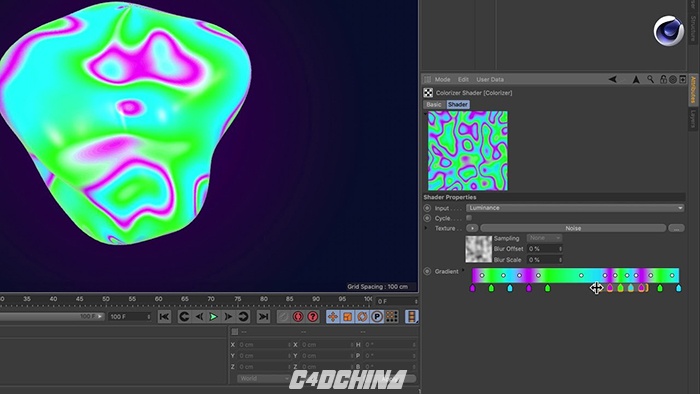700x394 pixels.
Task: Open the Sampling None dropdown
Action: tap(544, 238)
